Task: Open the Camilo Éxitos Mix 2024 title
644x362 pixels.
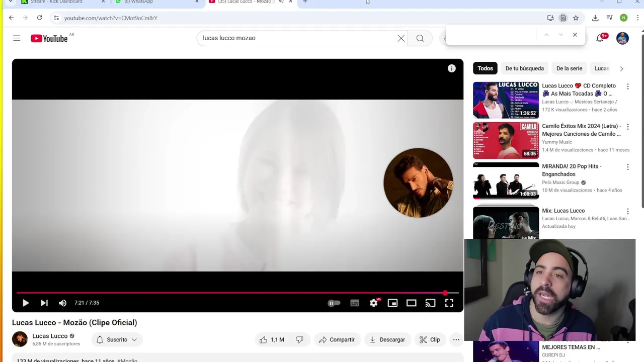Action: coord(582,130)
